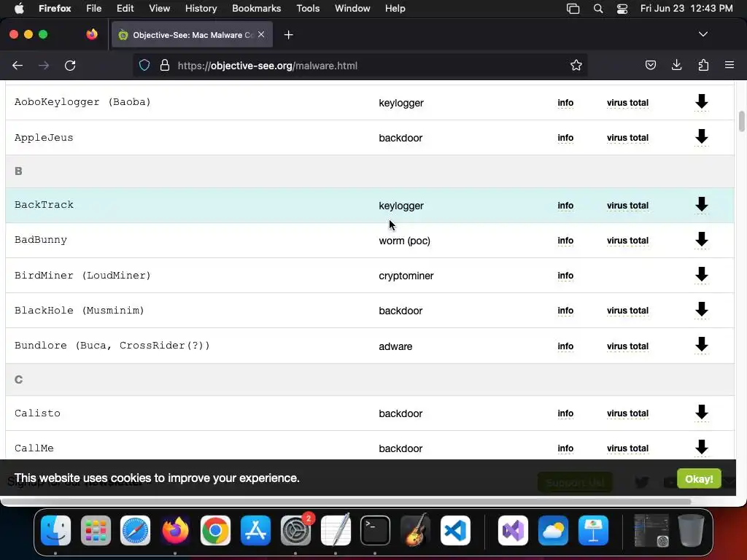Open the extensions puzzle menu

pyautogui.click(x=703, y=65)
